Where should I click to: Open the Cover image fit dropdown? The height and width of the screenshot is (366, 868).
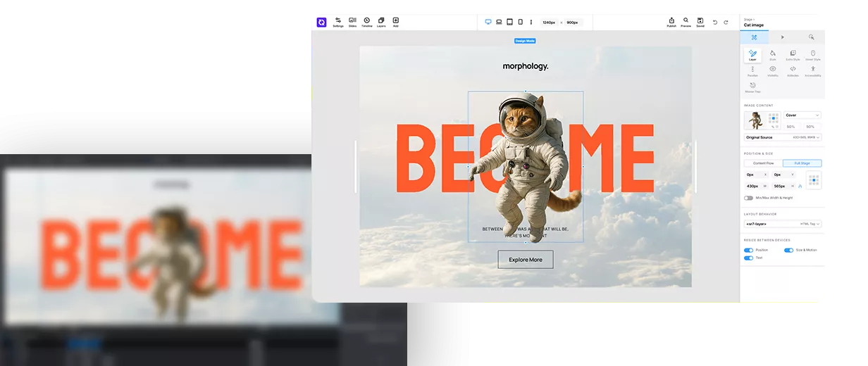click(802, 115)
